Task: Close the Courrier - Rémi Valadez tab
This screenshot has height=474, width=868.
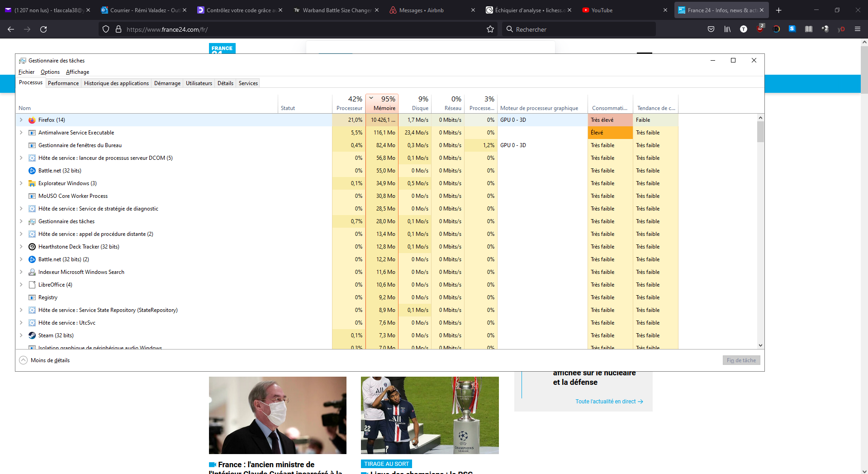Action: [x=184, y=10]
